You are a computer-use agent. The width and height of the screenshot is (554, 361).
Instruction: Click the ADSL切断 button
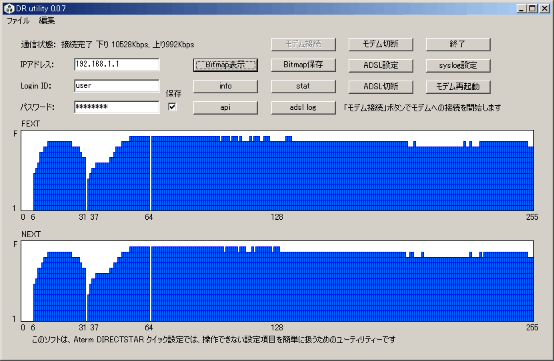pyautogui.click(x=381, y=86)
